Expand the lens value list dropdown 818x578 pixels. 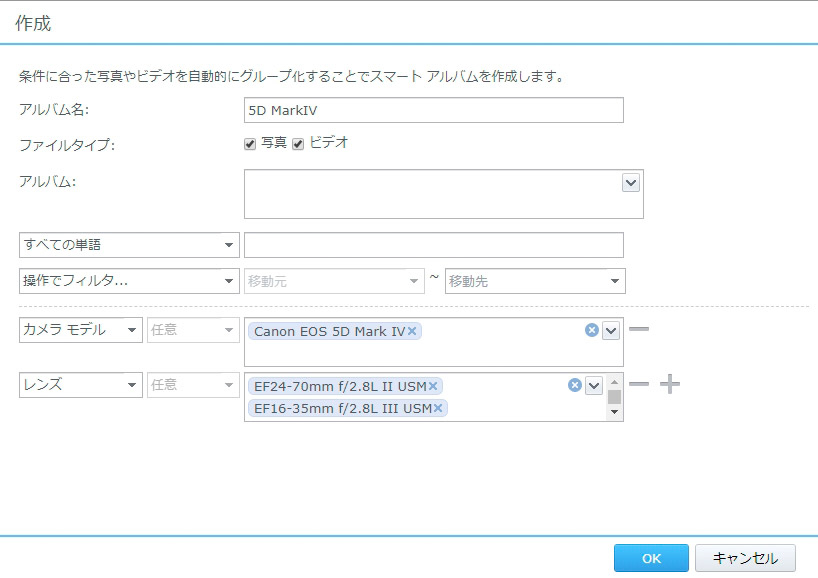[x=594, y=385]
